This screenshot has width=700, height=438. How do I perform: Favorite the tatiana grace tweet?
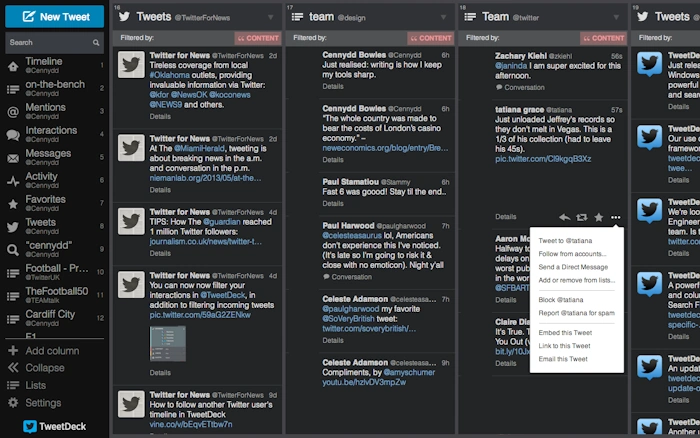click(x=599, y=217)
